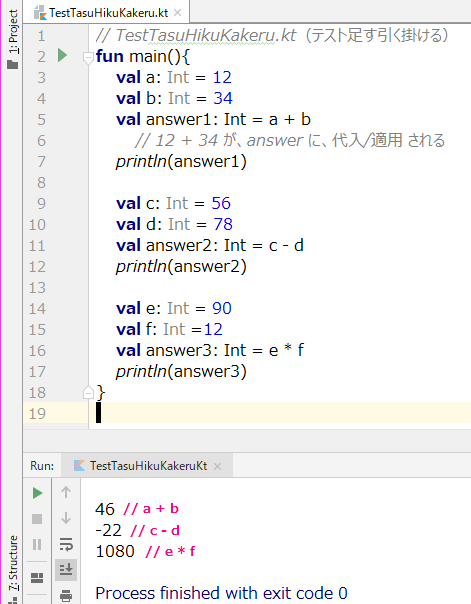Place the cursor on line 8
Screen dimensions: 471x604
point(270,182)
